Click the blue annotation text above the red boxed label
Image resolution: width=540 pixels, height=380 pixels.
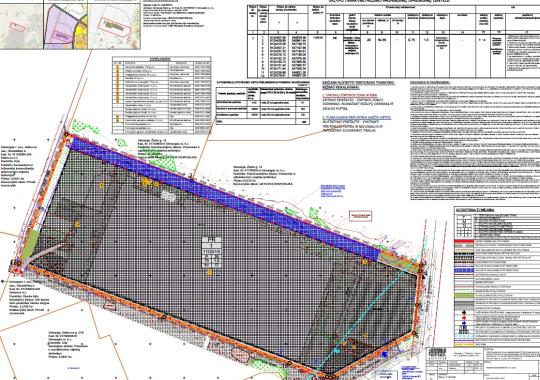click(x=332, y=191)
